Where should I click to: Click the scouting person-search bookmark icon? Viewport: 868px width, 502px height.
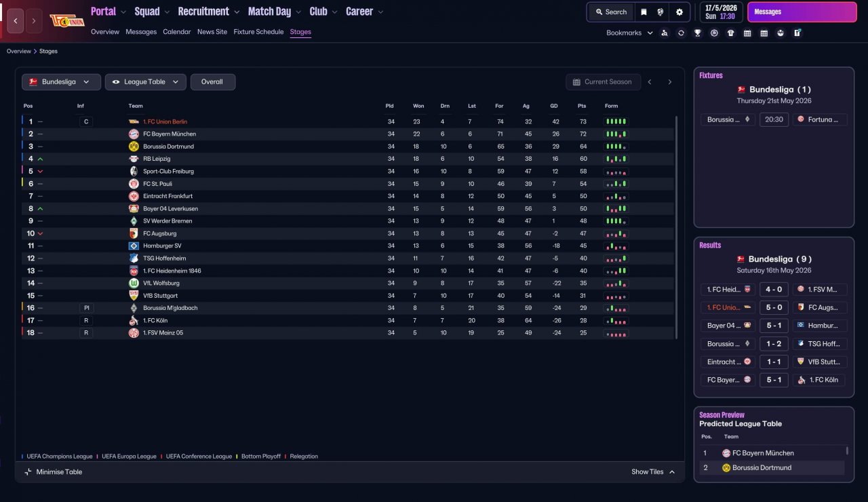665,33
